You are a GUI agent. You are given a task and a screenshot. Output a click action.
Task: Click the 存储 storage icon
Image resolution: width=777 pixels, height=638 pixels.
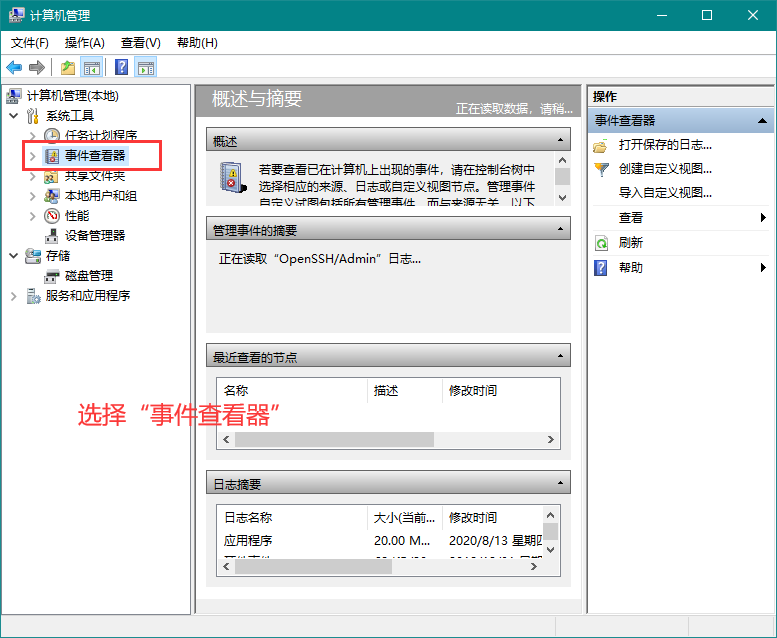[33, 256]
